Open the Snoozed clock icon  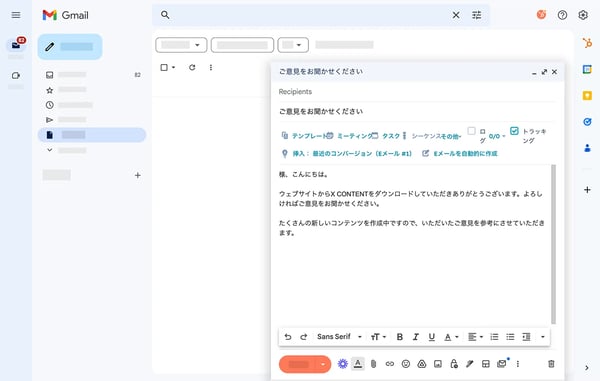49,105
